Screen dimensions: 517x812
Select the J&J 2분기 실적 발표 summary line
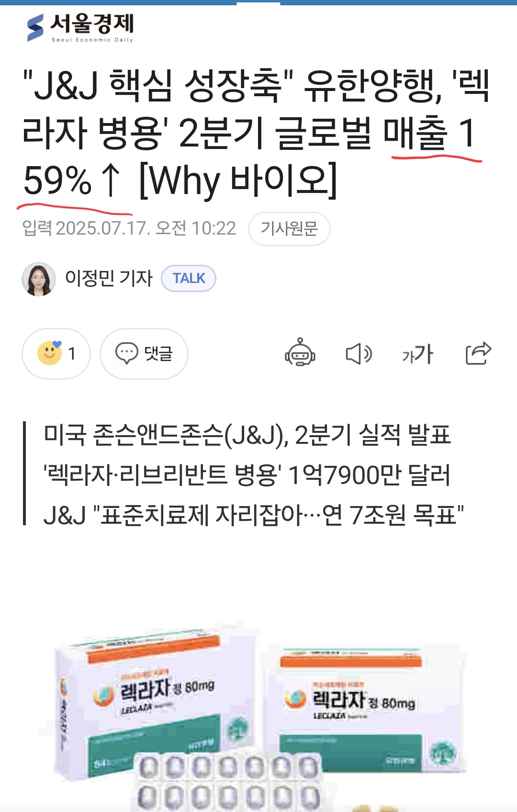coord(247,435)
